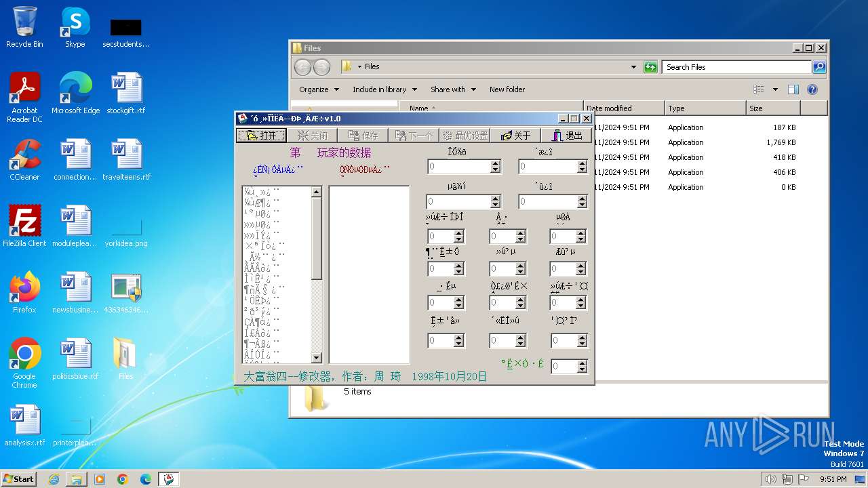Image resolution: width=868 pixels, height=488 pixels.
Task: Click the greyed 保存 (Save) toolbar button
Action: [363, 136]
